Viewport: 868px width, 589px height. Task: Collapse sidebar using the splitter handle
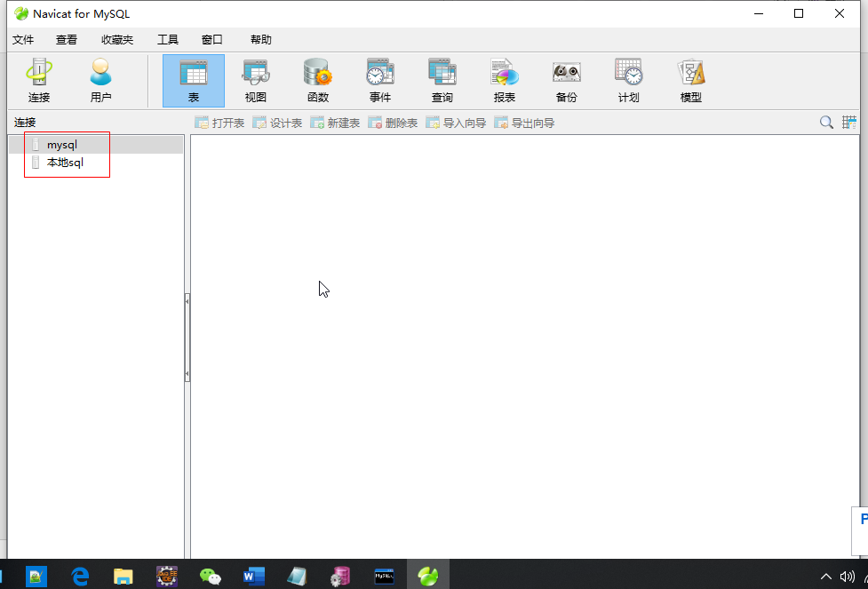(187, 338)
